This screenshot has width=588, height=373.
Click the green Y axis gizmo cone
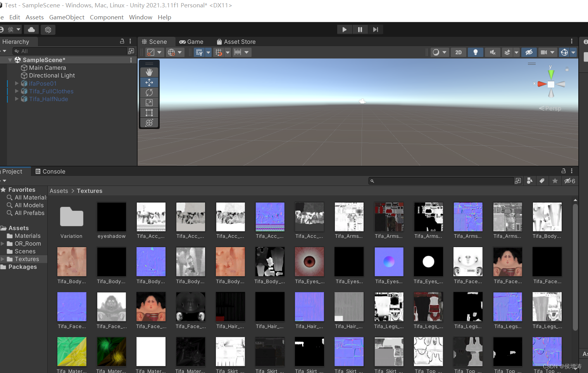pos(551,74)
